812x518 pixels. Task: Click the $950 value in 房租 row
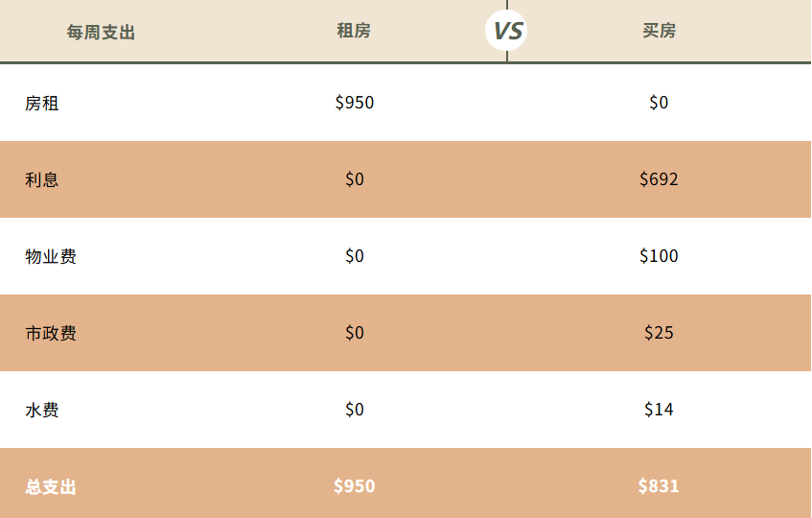tap(355, 103)
